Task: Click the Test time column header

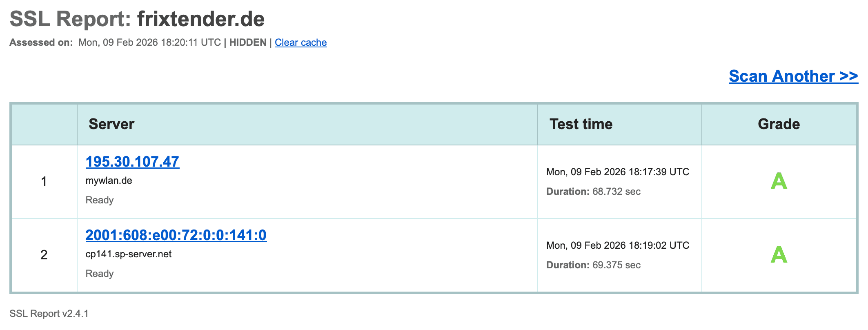Action: tap(581, 124)
